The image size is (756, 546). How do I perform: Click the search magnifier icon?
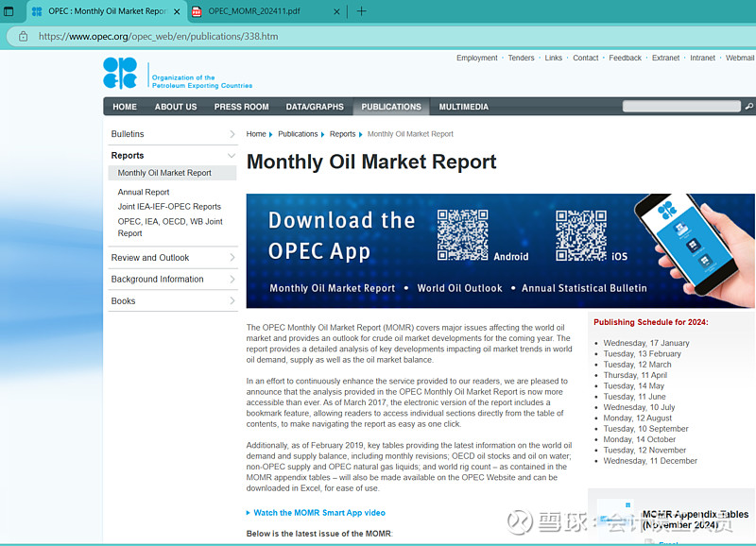point(748,106)
